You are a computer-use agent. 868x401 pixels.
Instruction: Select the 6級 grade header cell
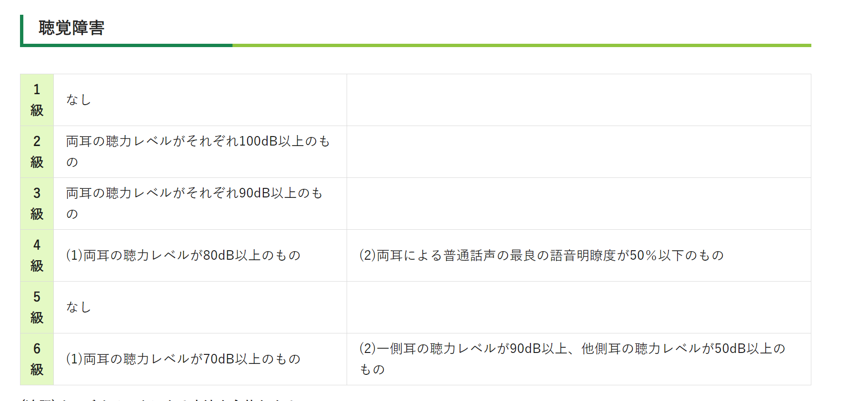(x=37, y=359)
